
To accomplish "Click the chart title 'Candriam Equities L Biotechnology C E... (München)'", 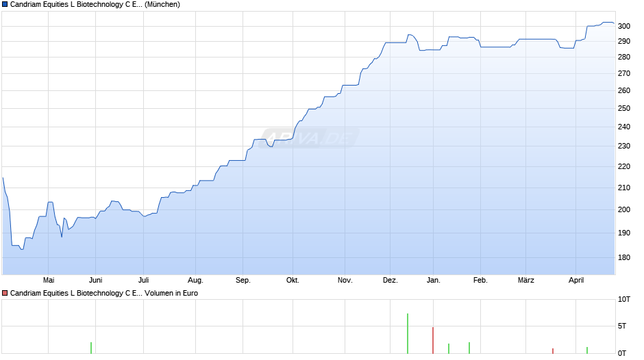I will tap(95, 5).
